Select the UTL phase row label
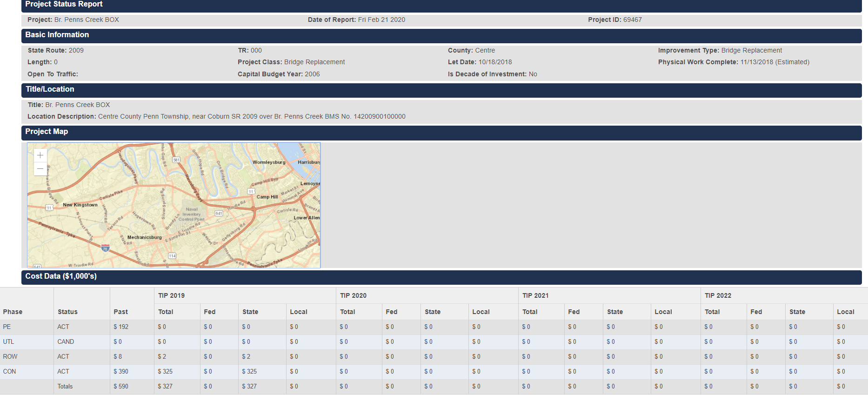Viewport: 868px width, 395px height. (x=8, y=341)
